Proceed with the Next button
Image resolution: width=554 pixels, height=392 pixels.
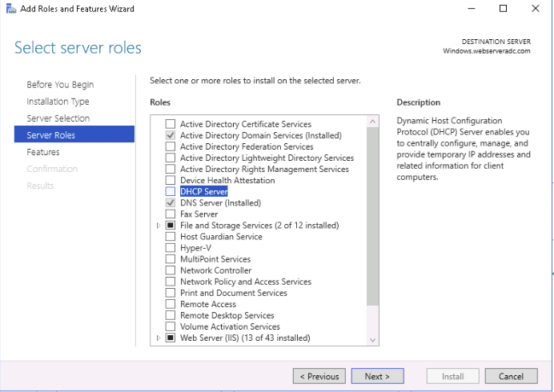377,376
